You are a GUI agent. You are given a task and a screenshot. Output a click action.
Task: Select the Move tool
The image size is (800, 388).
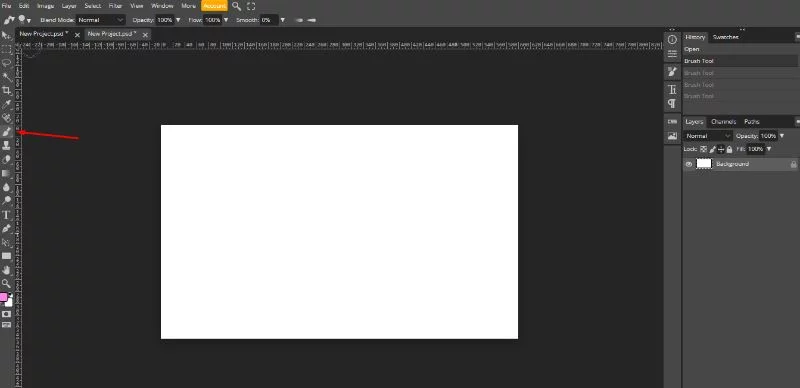pyautogui.click(x=6, y=35)
